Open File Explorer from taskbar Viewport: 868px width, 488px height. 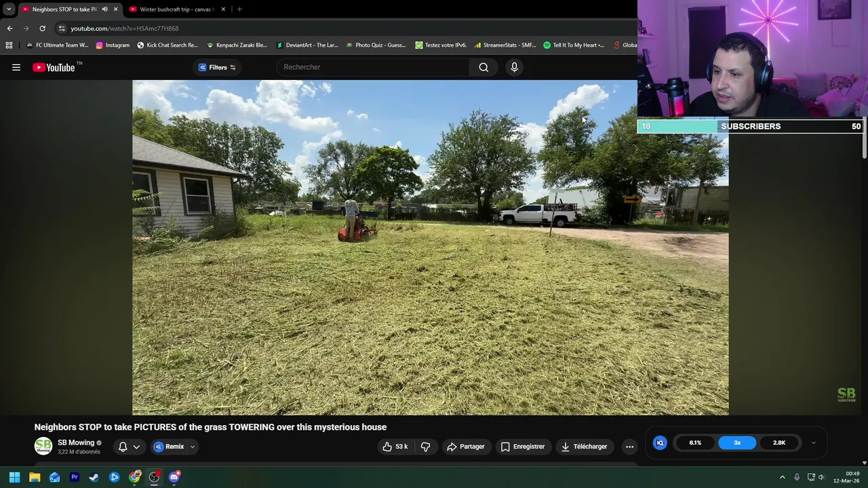click(x=35, y=477)
